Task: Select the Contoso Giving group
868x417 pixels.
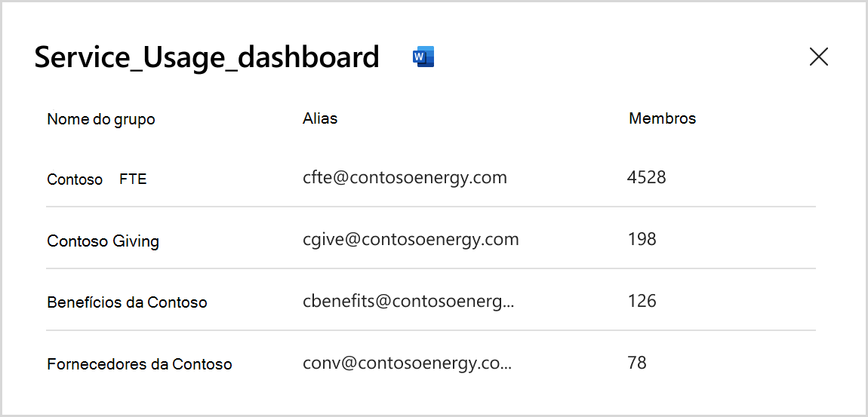Action: coord(103,241)
